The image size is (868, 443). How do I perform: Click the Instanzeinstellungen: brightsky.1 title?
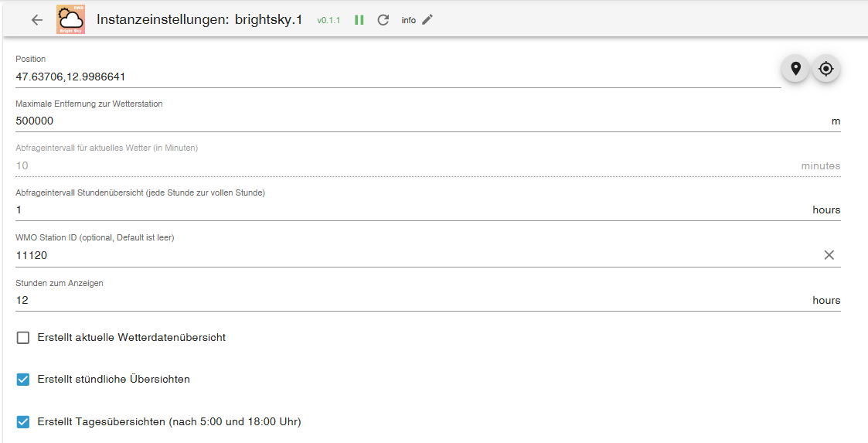pyautogui.click(x=199, y=20)
